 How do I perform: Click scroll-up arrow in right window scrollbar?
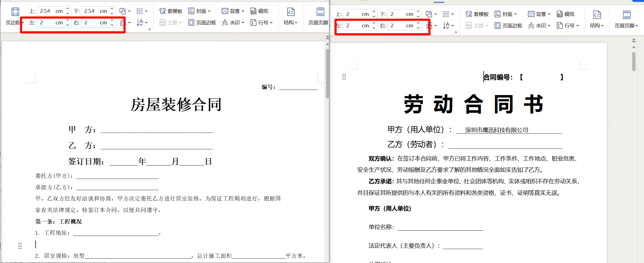point(634,47)
